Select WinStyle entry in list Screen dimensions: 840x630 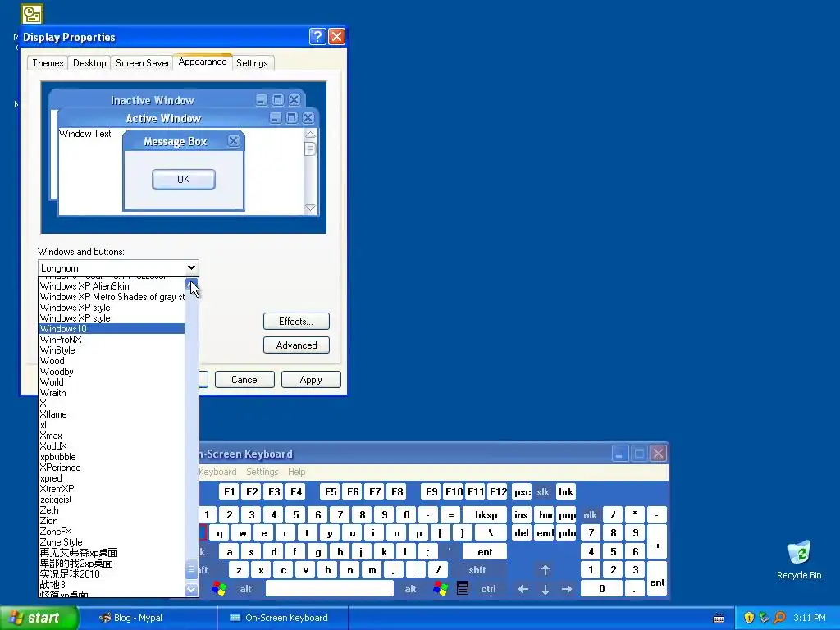click(x=112, y=350)
